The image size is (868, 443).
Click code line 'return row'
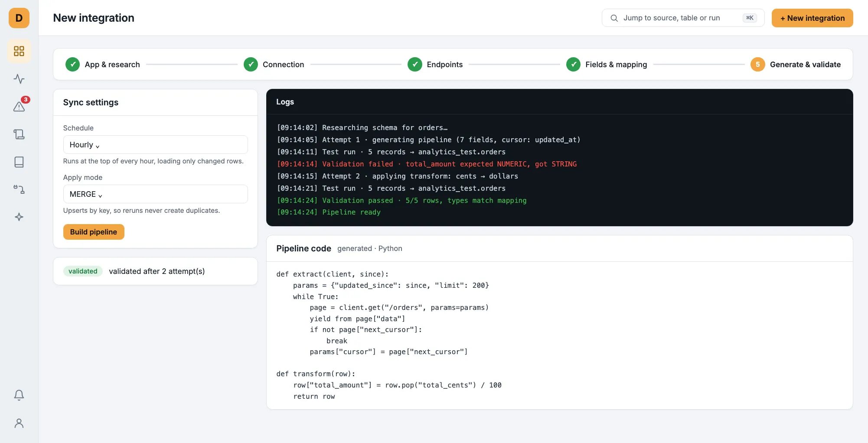[x=314, y=396]
